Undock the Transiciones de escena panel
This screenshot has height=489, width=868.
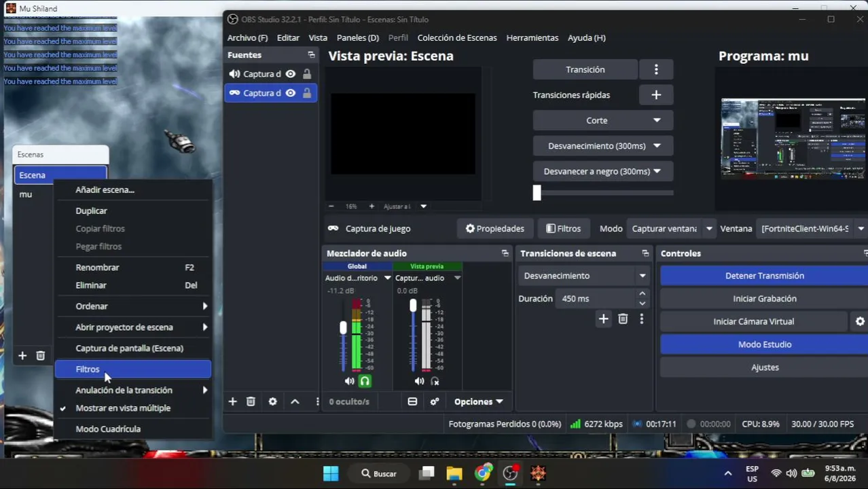pos(645,253)
